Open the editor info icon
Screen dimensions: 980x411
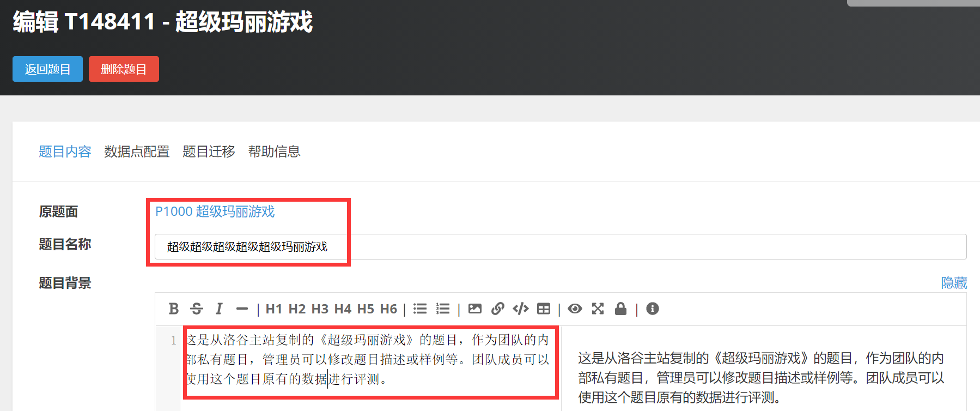tap(653, 309)
